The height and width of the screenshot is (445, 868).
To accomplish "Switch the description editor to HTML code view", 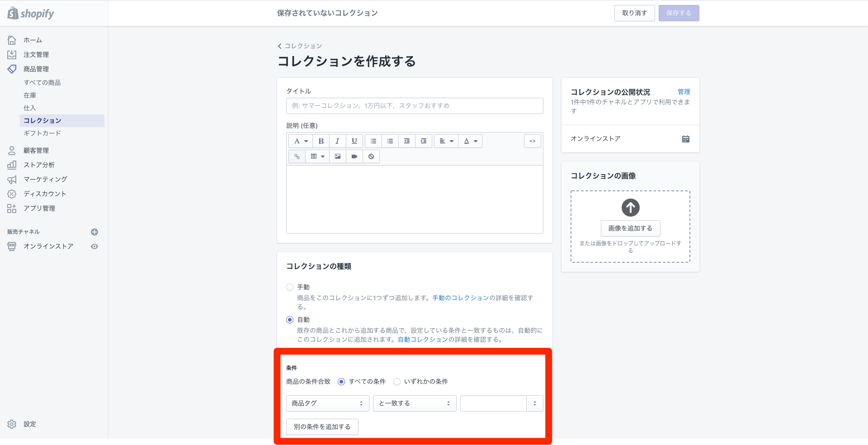I will click(x=532, y=141).
